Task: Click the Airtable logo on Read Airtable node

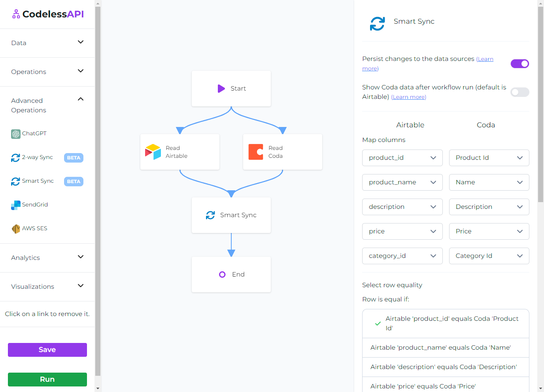Action: 153,152
